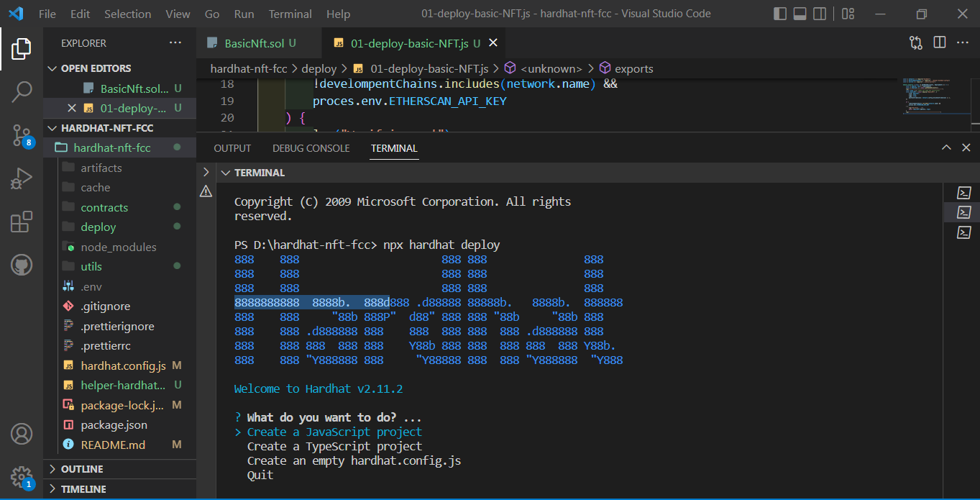Click the editor minimap
The width and height of the screenshot is (980, 500).
tap(933, 96)
